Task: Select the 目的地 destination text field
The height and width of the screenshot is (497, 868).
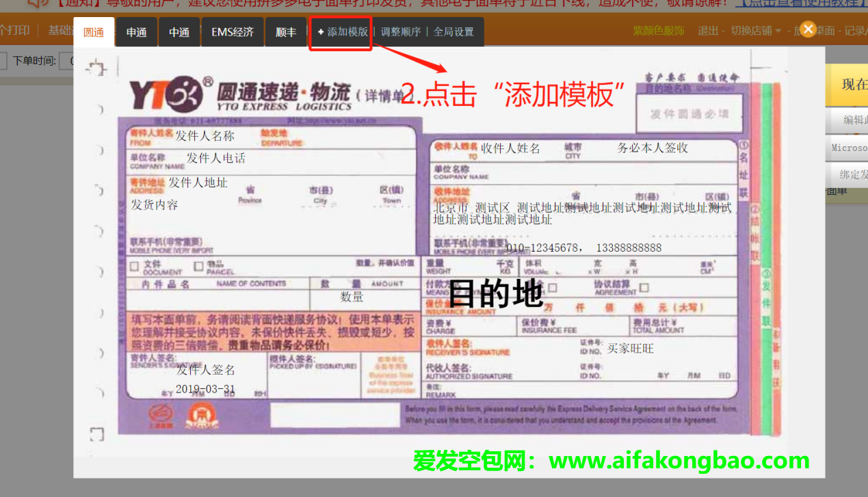Action: [495, 294]
